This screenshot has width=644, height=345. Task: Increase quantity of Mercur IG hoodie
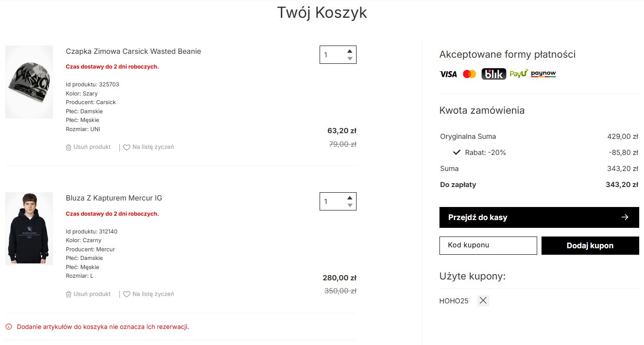click(x=350, y=197)
